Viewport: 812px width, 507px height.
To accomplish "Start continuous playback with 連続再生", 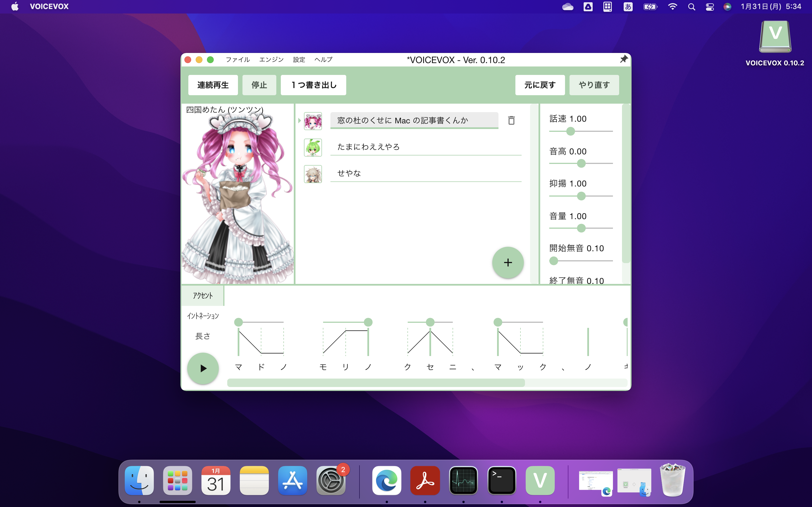I will tap(213, 85).
